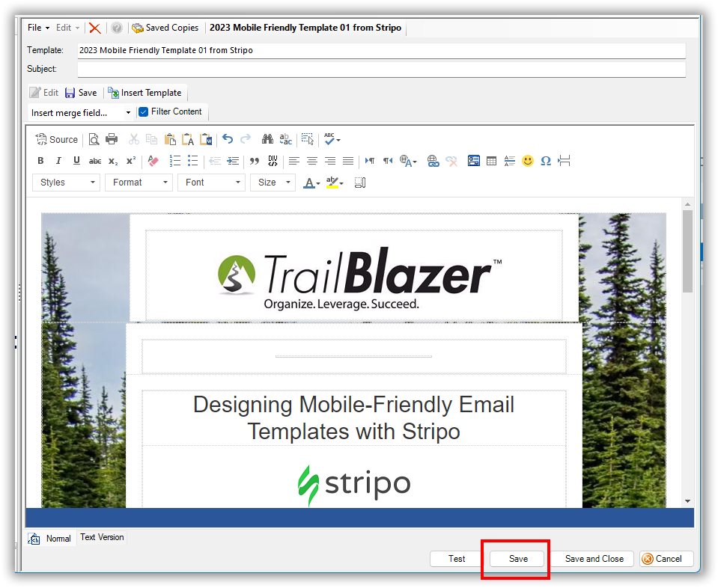This screenshot has height=588, width=718.
Task: Switch to the Text Version tab
Action: tap(102, 537)
